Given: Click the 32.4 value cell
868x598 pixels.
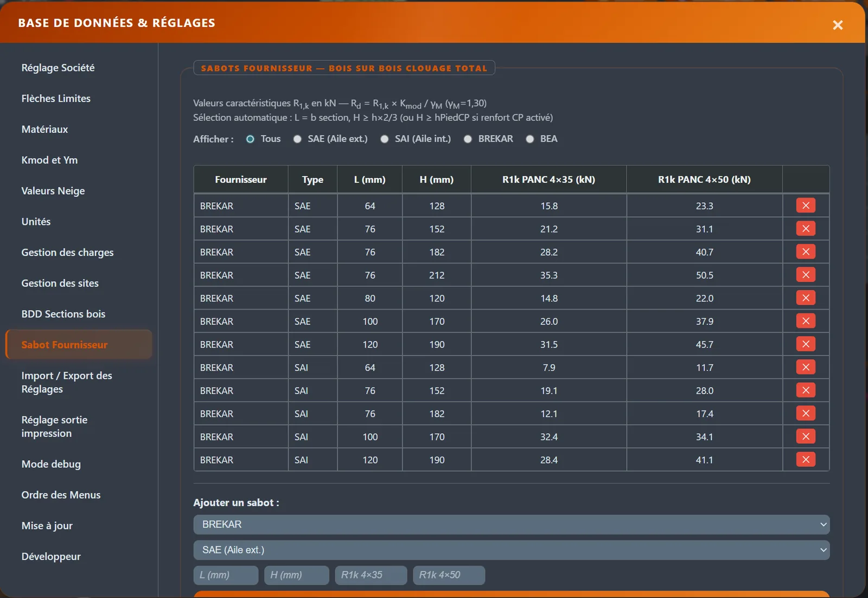Looking at the screenshot, I should [x=549, y=437].
